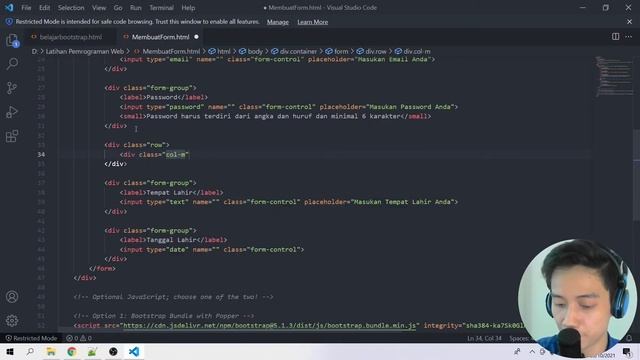The image size is (640, 360).
Task: Click the editor vertical scrollbar
Action: (636, 176)
